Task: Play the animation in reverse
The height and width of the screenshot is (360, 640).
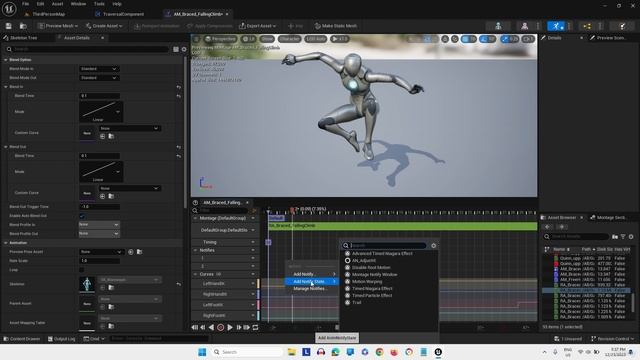Action: coord(211,327)
